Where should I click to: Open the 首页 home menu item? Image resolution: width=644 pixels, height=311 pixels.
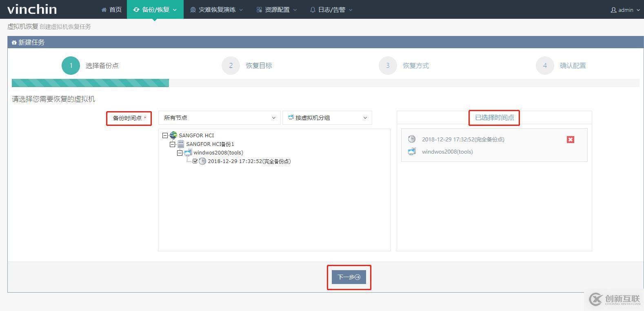pyautogui.click(x=111, y=9)
